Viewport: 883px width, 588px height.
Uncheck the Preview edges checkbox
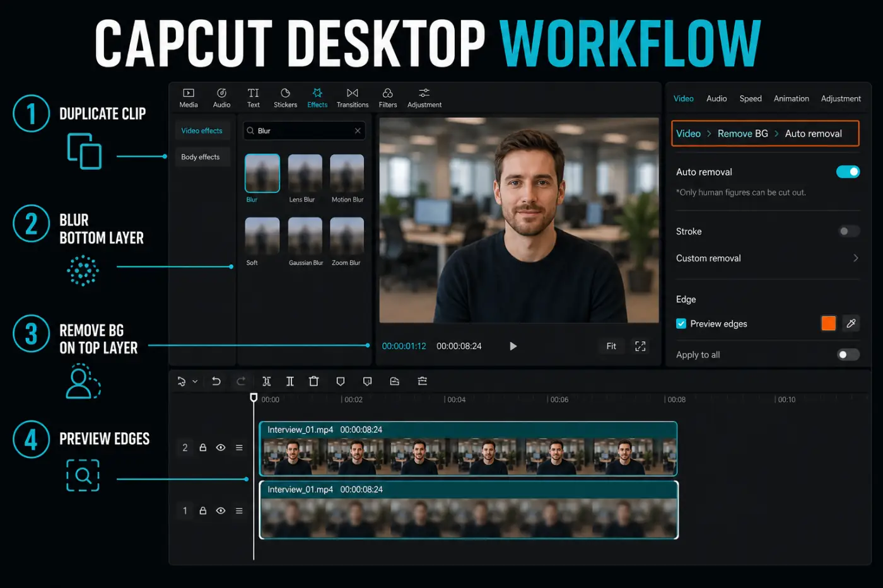(681, 323)
